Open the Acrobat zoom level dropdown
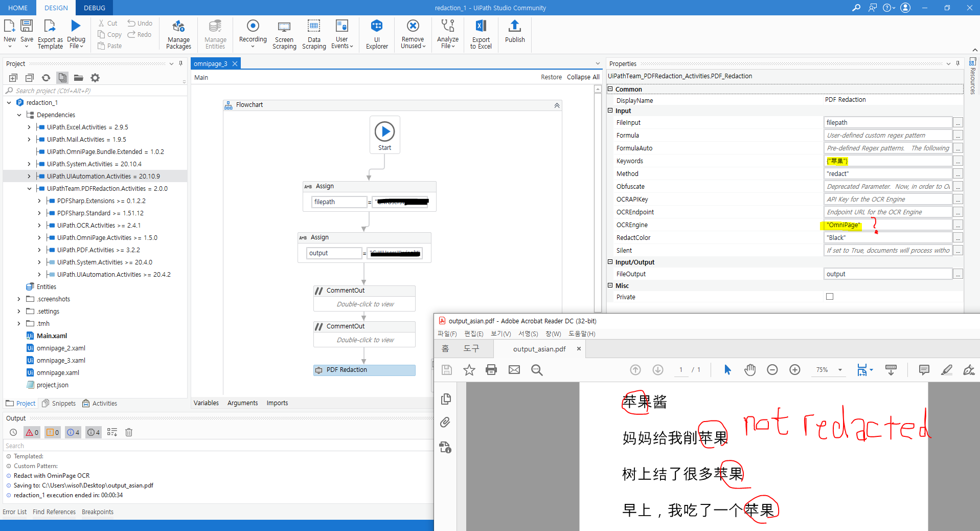The width and height of the screenshot is (980, 531). coord(840,370)
